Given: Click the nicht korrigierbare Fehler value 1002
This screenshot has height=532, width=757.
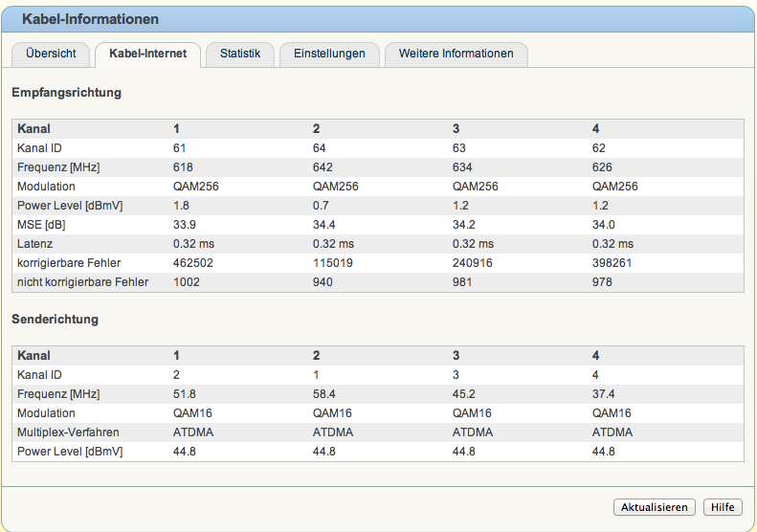Looking at the screenshot, I should 186,282.
